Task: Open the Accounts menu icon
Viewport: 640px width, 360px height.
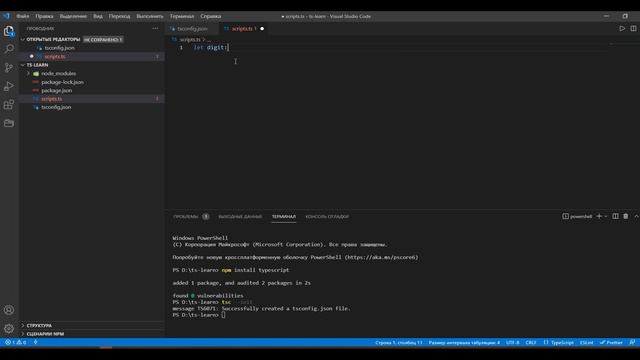Action: 9,310
